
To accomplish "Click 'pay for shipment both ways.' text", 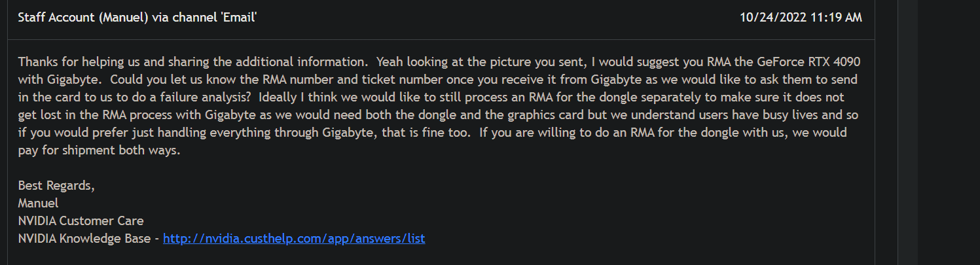I will [99, 150].
